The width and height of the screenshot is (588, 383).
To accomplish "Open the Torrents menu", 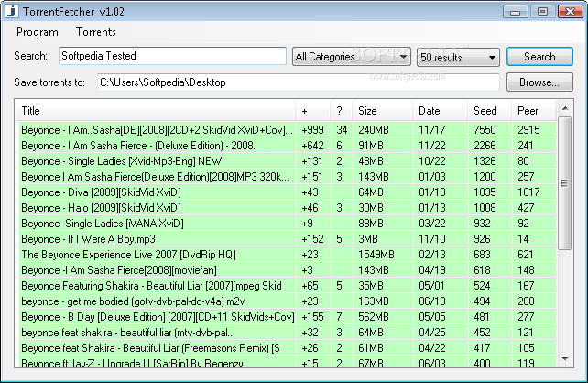I will point(96,32).
